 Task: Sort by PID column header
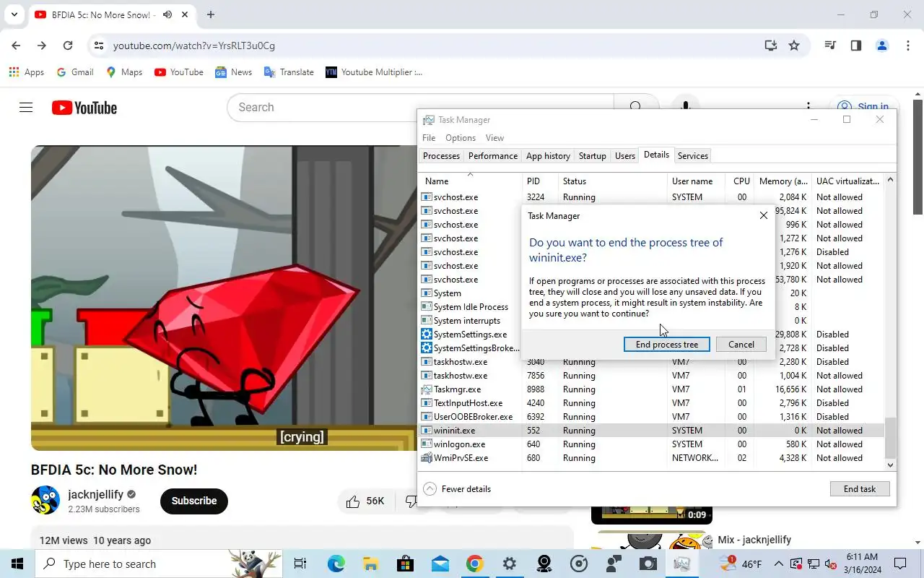click(540, 181)
